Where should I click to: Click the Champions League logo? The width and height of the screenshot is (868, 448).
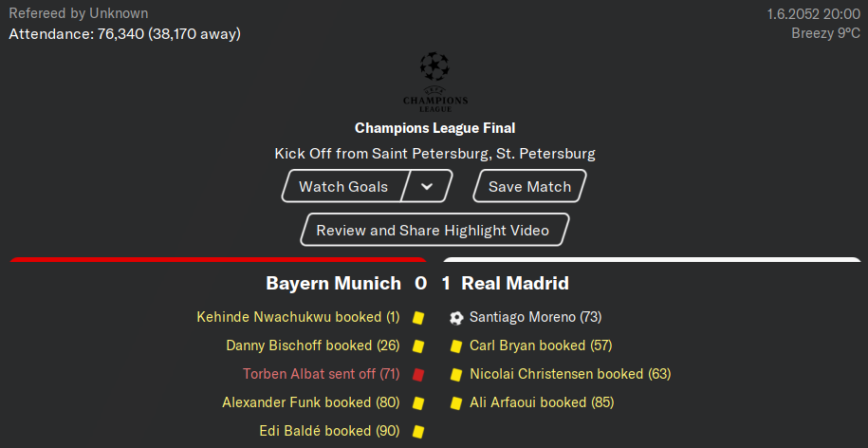point(435,82)
